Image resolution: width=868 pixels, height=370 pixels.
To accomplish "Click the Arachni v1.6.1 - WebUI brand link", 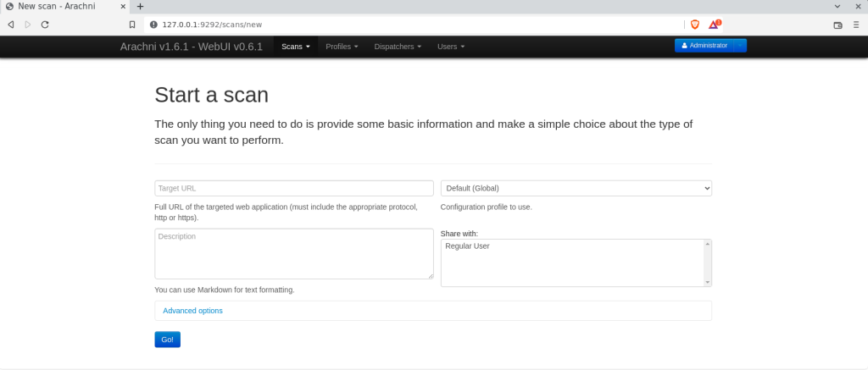I will click(191, 47).
